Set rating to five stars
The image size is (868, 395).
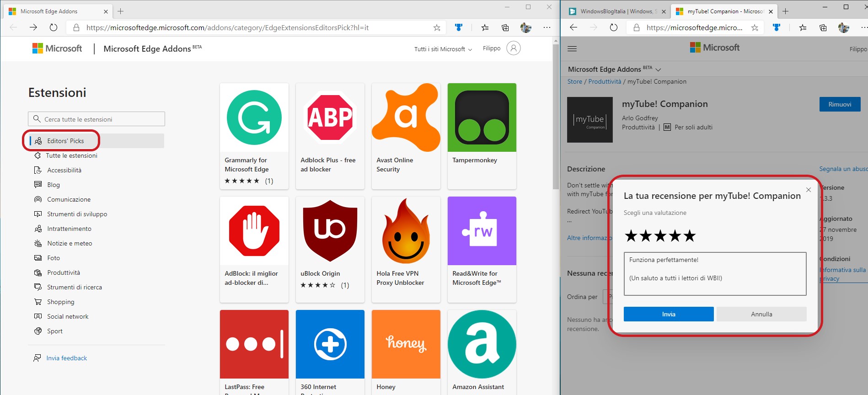click(690, 236)
